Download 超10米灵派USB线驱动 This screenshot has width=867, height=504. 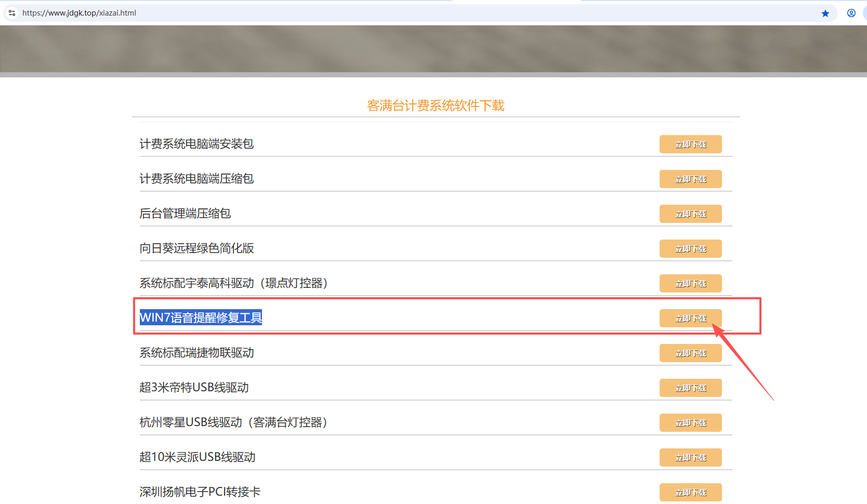click(x=690, y=458)
